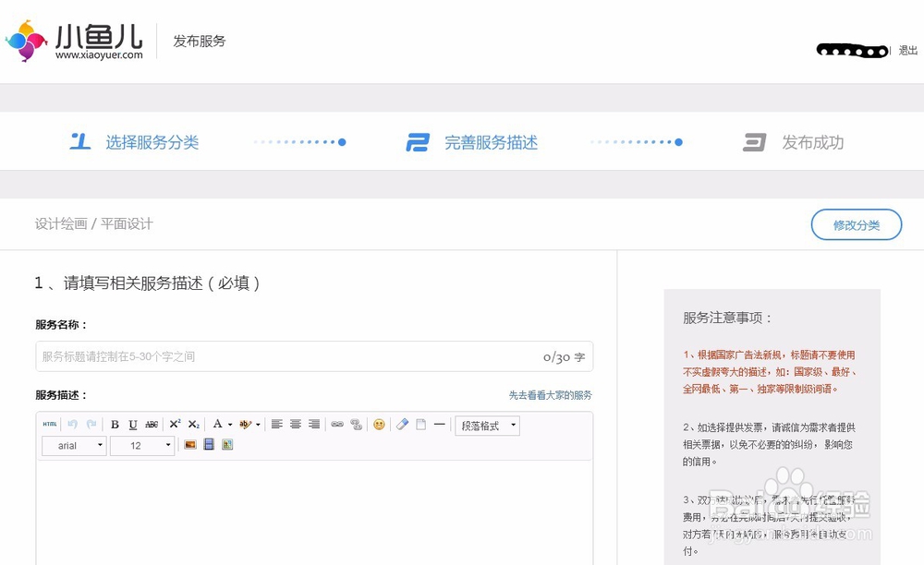Insert a horizontal line in the editor
This screenshot has width=924, height=565.
tap(441, 425)
